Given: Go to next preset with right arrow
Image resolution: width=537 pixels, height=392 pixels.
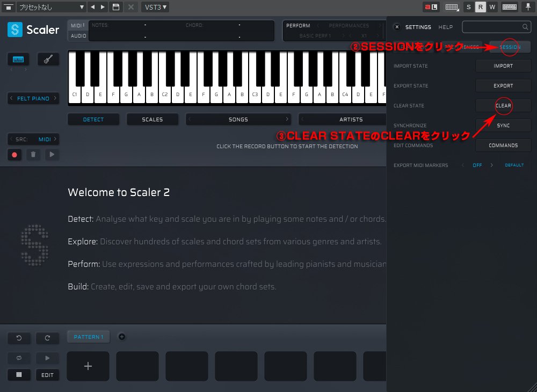Looking at the screenshot, I should pyautogui.click(x=103, y=7).
